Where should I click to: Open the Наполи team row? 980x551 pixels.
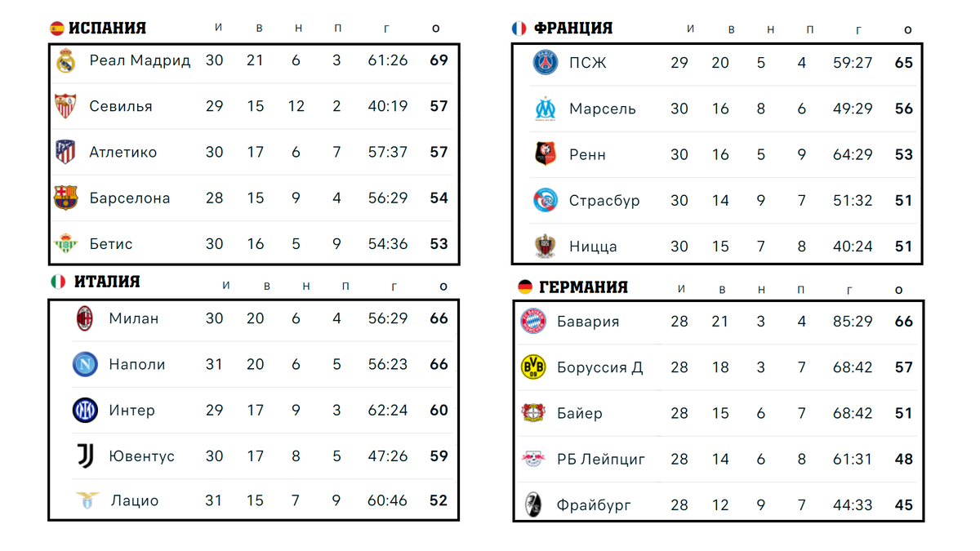254,364
